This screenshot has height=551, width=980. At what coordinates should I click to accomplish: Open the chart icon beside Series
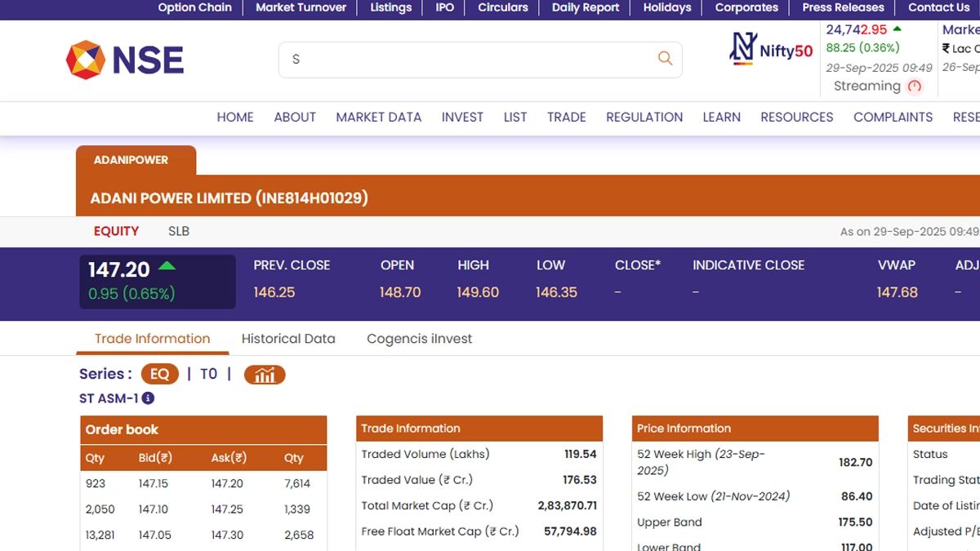(x=265, y=375)
